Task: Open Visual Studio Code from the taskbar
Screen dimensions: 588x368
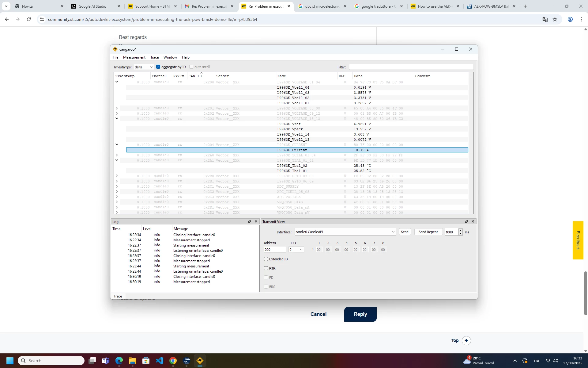Action: pyautogui.click(x=160, y=361)
